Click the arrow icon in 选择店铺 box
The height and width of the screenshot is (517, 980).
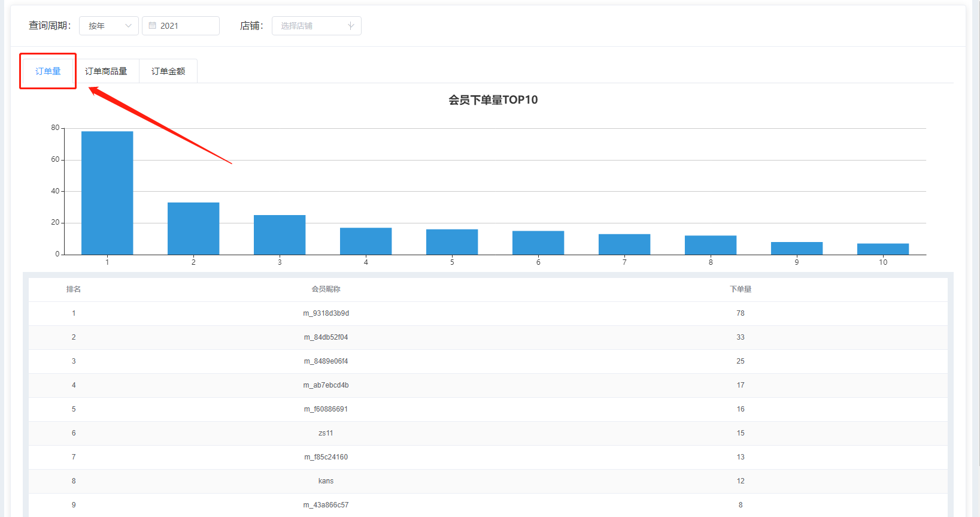pos(351,26)
